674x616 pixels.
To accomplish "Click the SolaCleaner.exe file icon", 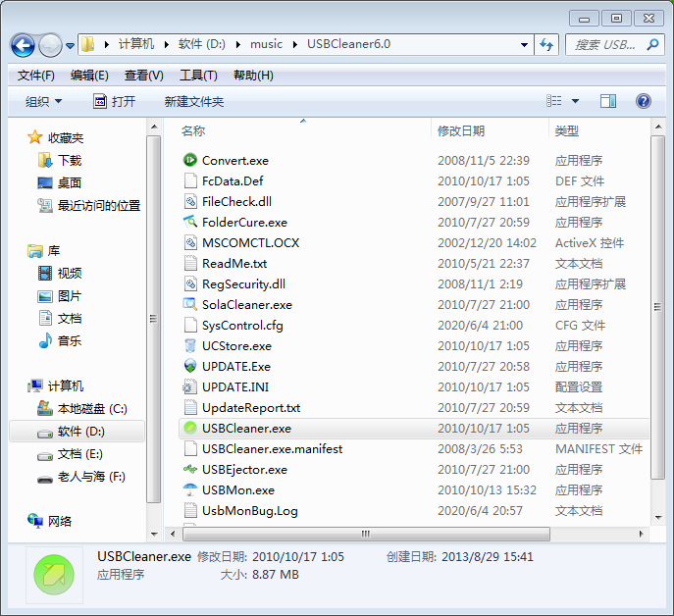I will (x=190, y=305).
